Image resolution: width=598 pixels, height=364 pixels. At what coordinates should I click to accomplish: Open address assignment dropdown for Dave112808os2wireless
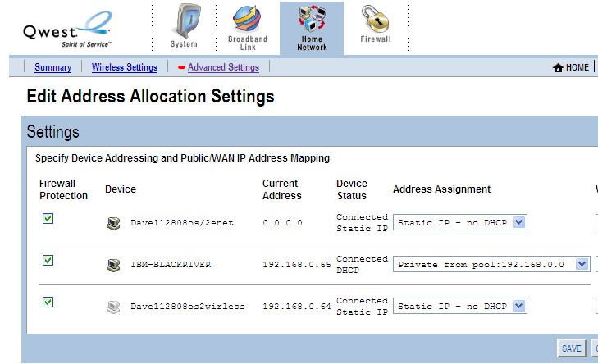pyautogui.click(x=460, y=306)
